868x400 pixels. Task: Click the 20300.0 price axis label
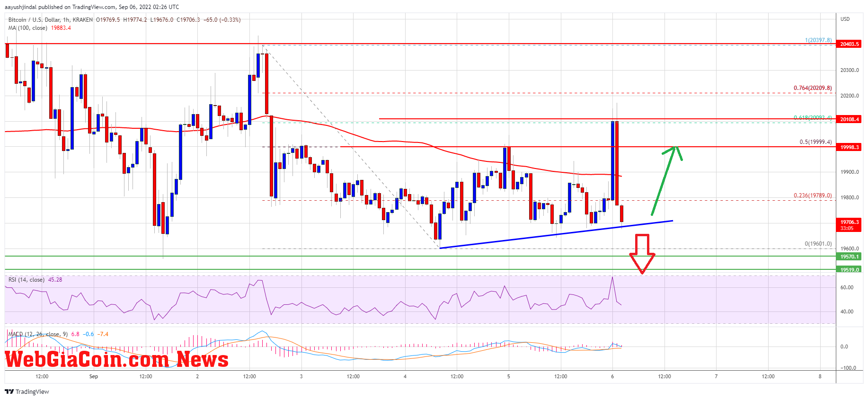(x=849, y=70)
